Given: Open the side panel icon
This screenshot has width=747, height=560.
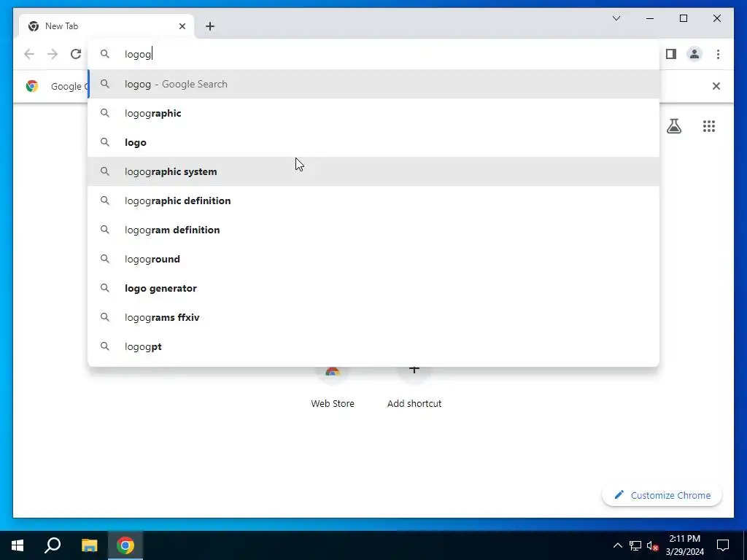Looking at the screenshot, I should (671, 54).
